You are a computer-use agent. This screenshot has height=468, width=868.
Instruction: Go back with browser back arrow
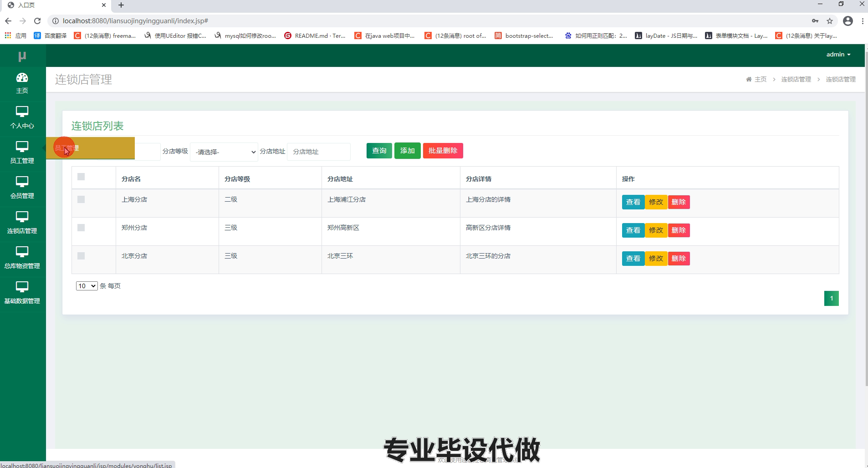[x=8, y=21]
